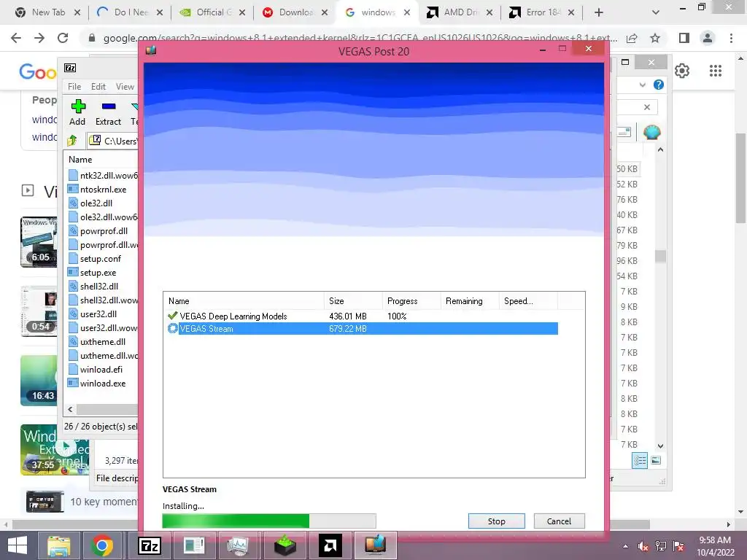Click the Chrome address bar URL

point(360,38)
